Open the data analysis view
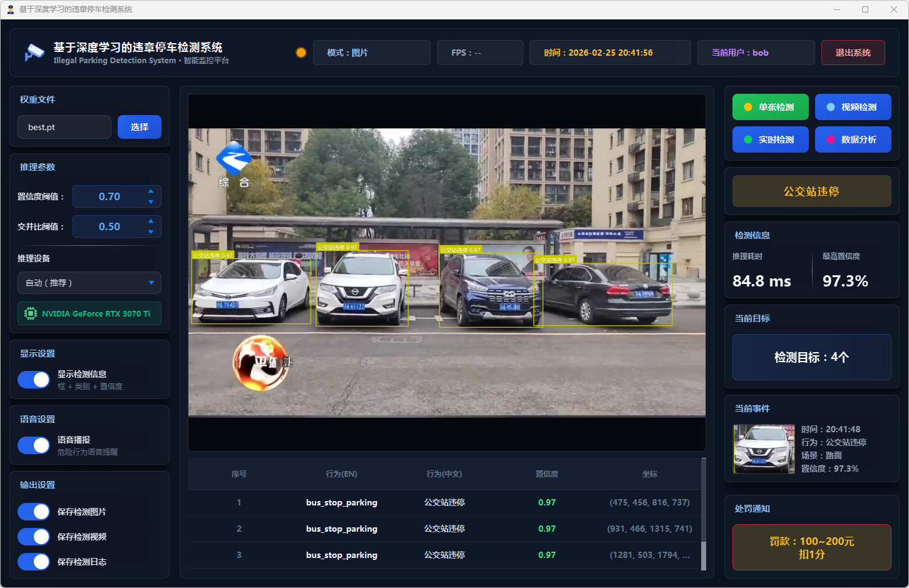Viewport: 909px width, 588px height. (x=853, y=139)
